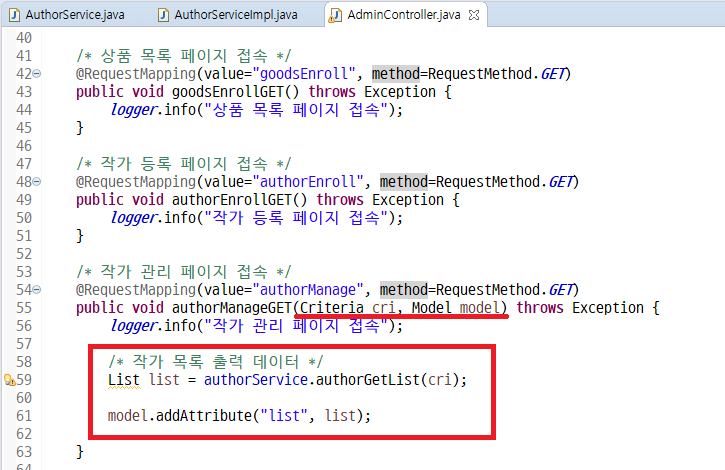Click authorGetList(cri) method call
Viewport: 725px width, 470px height.
coord(387,380)
